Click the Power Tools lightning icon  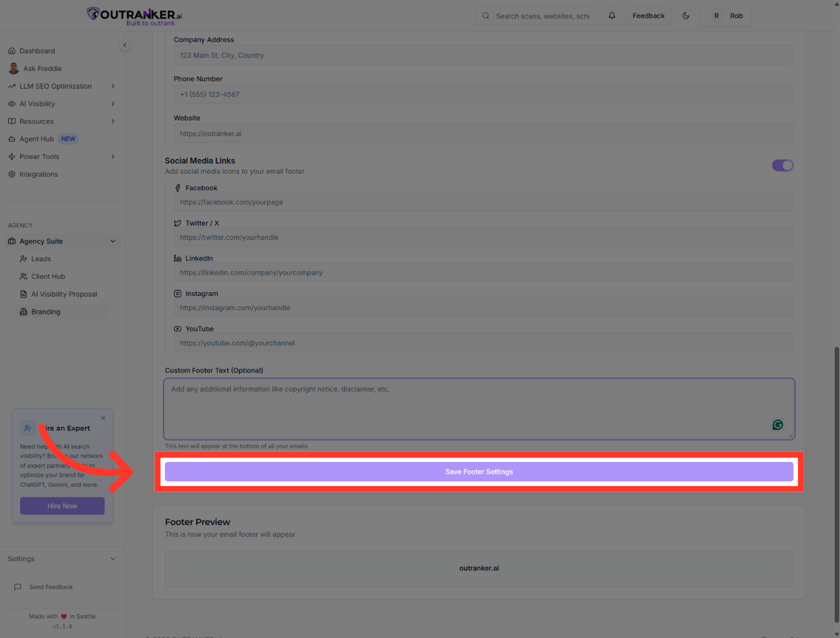point(12,157)
